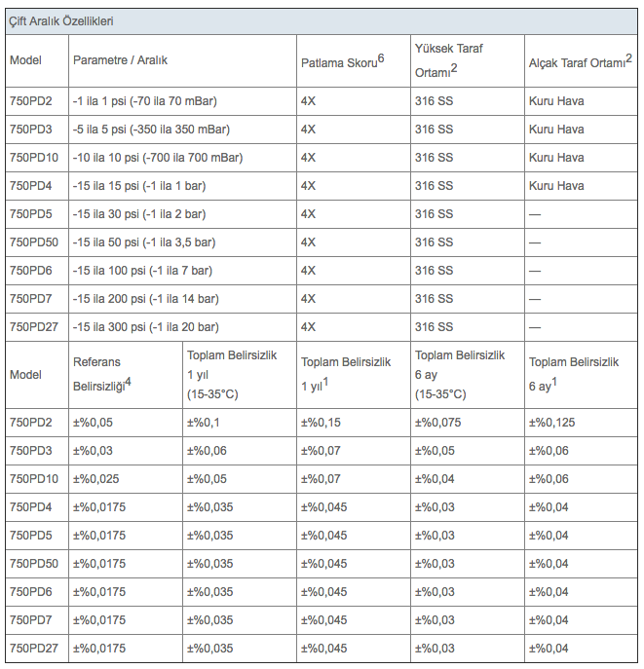Click the -1 ila 1 psi range cell
Viewport: 644px width, 669px height.
coord(144,100)
